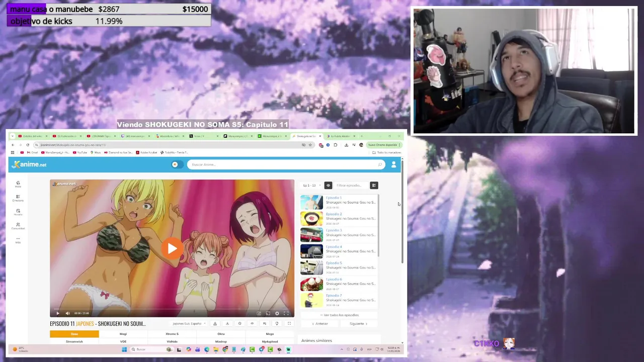Open Comunidad in the left sidebar
This screenshot has width=644, height=362.
(18, 226)
